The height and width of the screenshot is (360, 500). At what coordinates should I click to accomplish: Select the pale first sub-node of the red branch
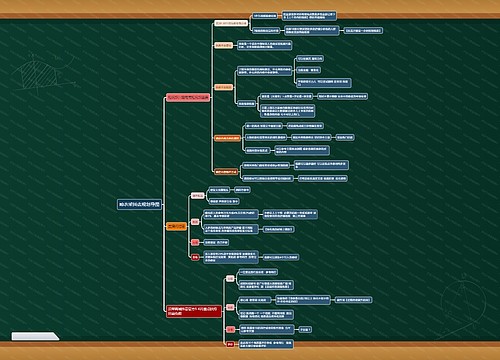point(230,278)
